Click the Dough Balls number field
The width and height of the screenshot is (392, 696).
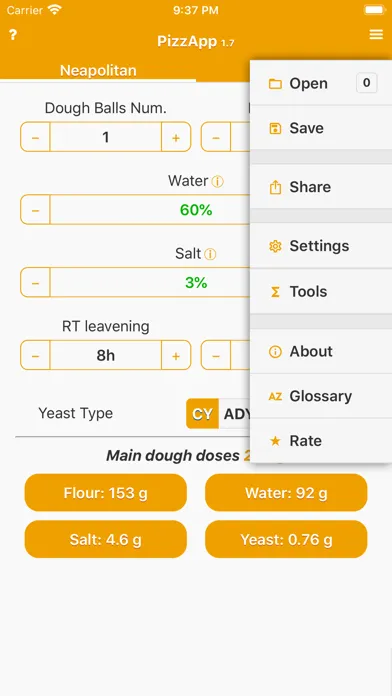106,137
